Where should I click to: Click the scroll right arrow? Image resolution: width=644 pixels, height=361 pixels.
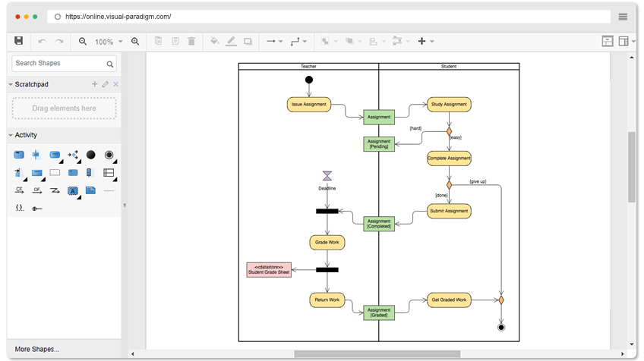coord(622,353)
